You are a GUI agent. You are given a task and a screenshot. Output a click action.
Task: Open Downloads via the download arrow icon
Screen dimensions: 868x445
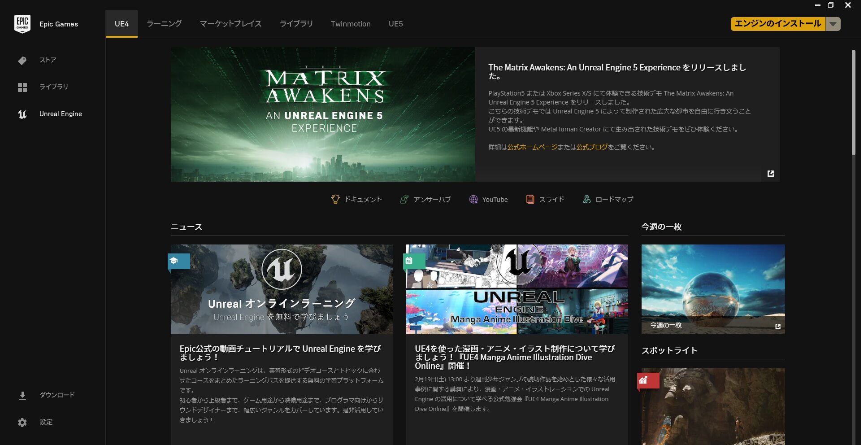[22, 395]
